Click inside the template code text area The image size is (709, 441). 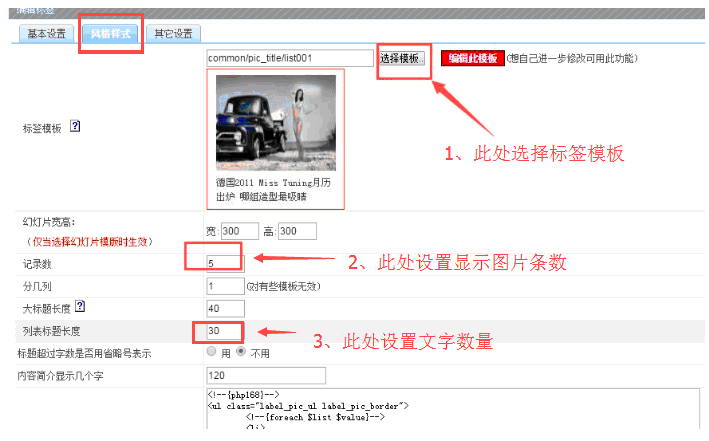click(400, 415)
